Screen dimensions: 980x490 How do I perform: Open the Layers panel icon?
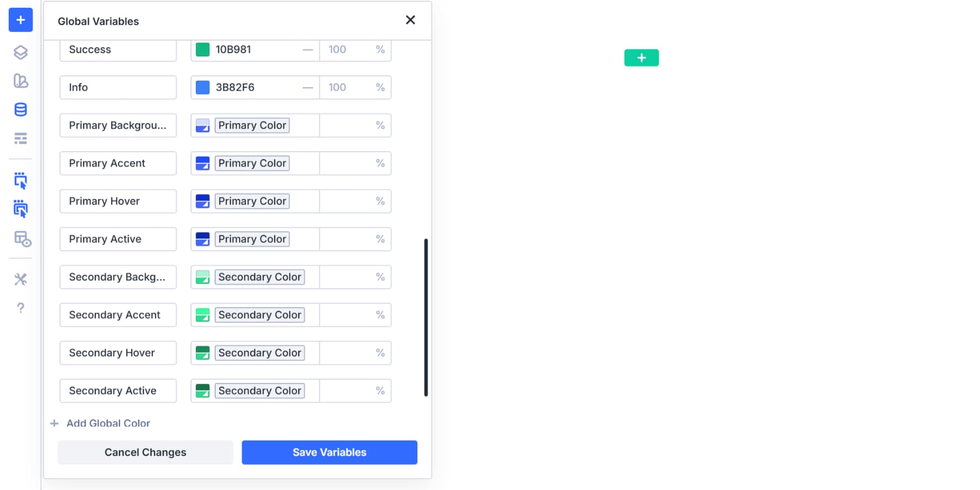click(20, 53)
